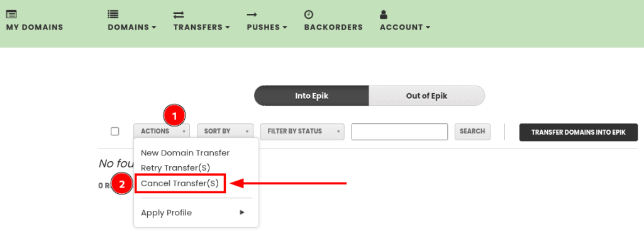
Task: Select Retry Transfer(s) menu entry
Action: click(x=175, y=167)
